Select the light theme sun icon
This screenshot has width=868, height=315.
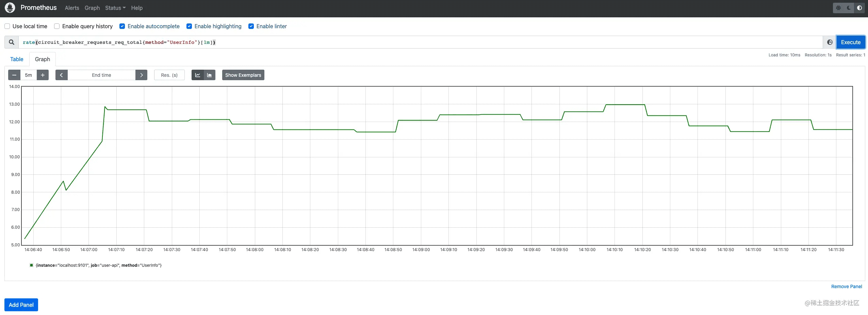tap(838, 8)
